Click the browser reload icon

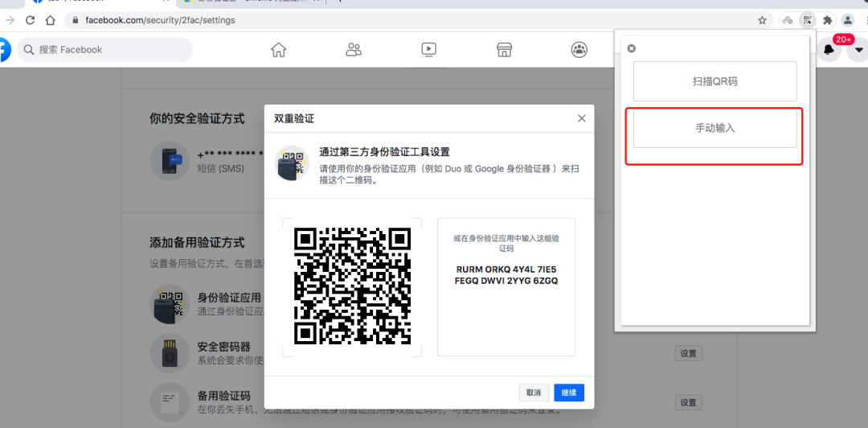tap(30, 20)
